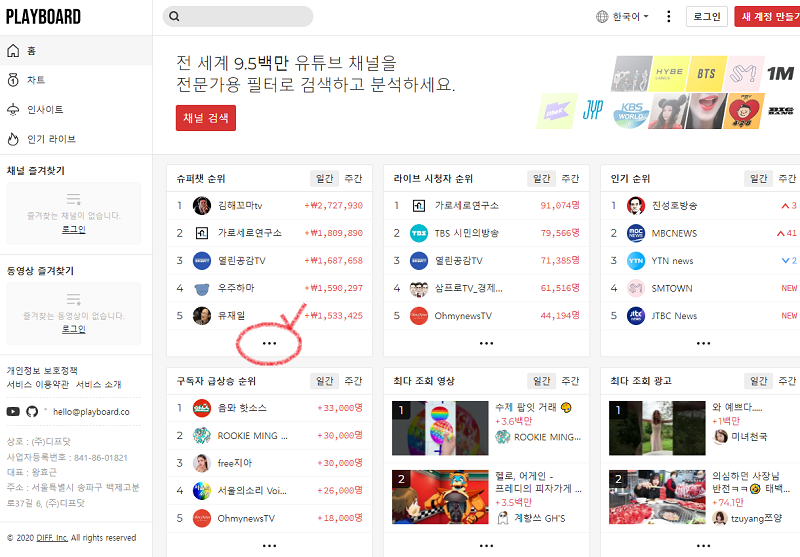Click free지아 channel avatar
The height and width of the screenshot is (557, 800).
coord(202,463)
